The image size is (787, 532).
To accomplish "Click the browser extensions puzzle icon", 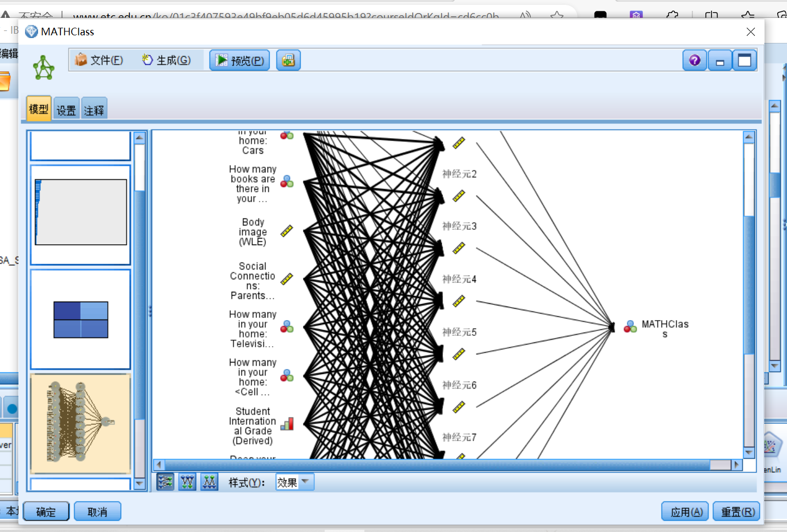I will tap(672, 15).
